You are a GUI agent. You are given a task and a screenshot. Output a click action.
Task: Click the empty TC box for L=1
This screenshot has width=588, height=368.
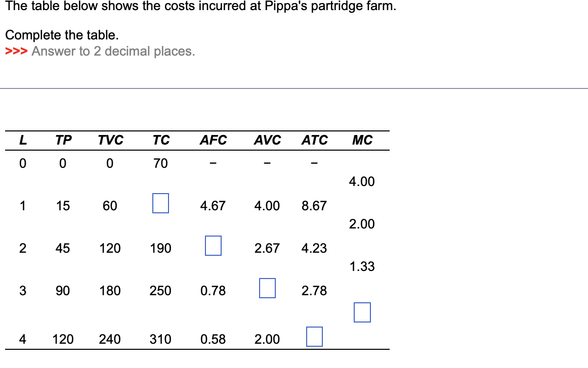coord(160,203)
